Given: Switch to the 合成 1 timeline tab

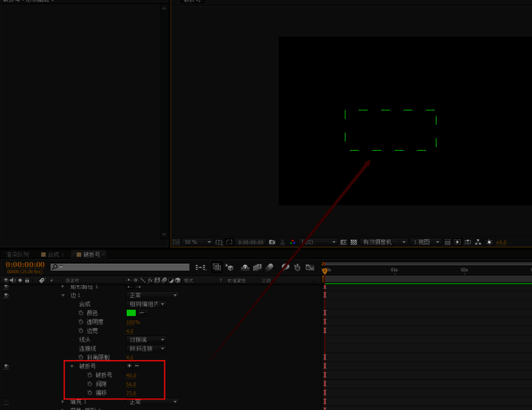Looking at the screenshot, I should (x=53, y=255).
